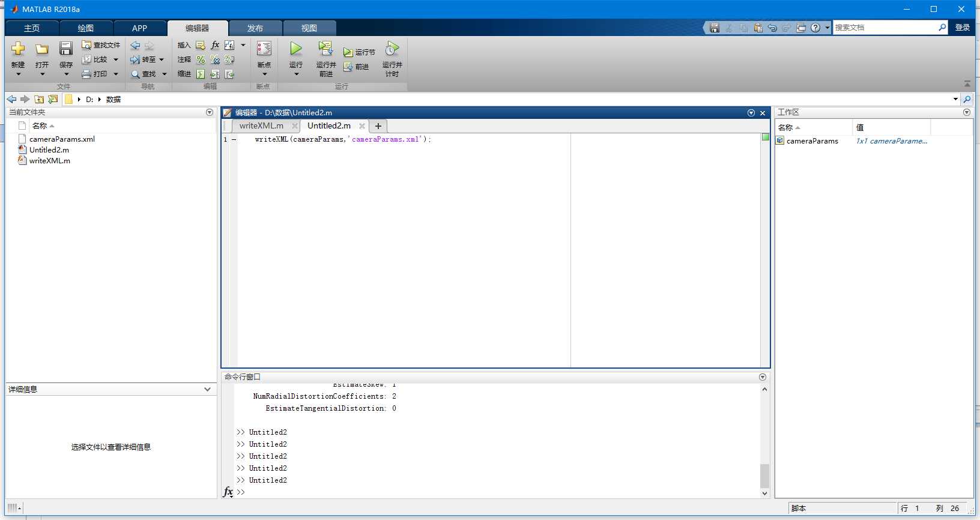Click the Command Window scrollbar down arrow
The image size is (980, 520).
[764, 493]
